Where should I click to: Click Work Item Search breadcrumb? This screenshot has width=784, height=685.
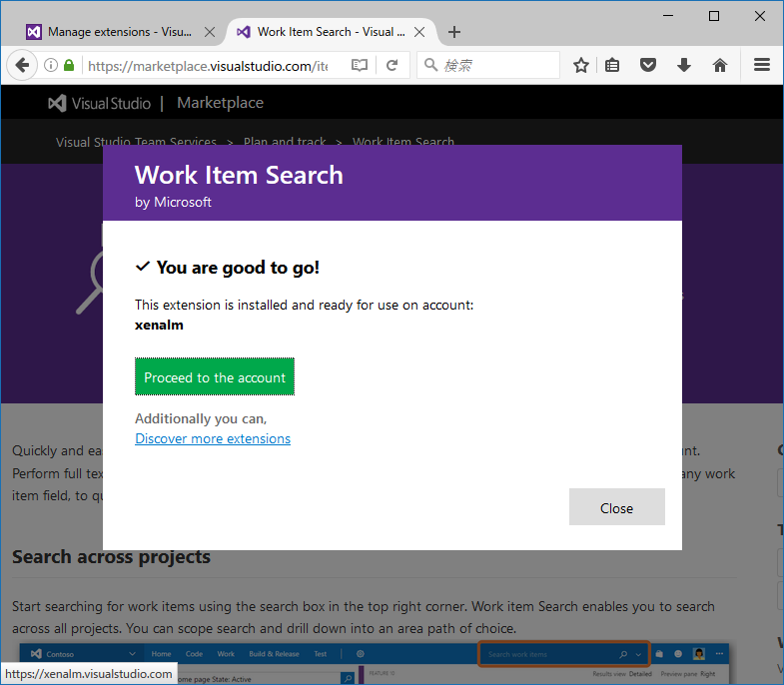pyautogui.click(x=403, y=142)
